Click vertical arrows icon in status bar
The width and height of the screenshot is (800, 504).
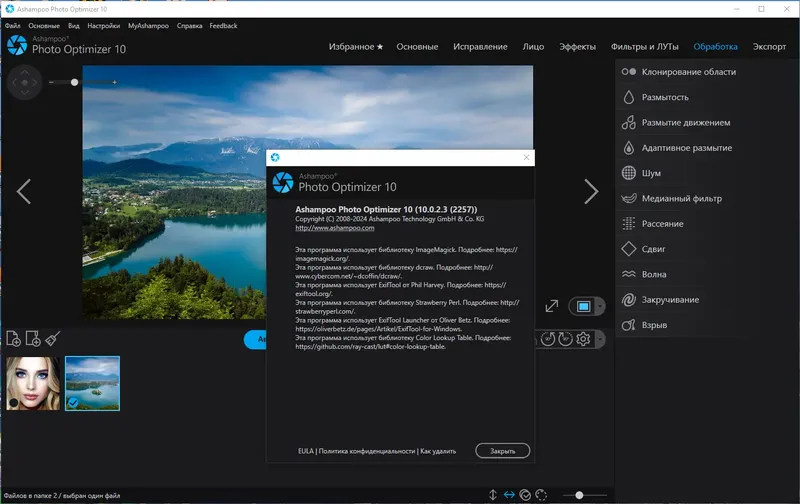493,495
